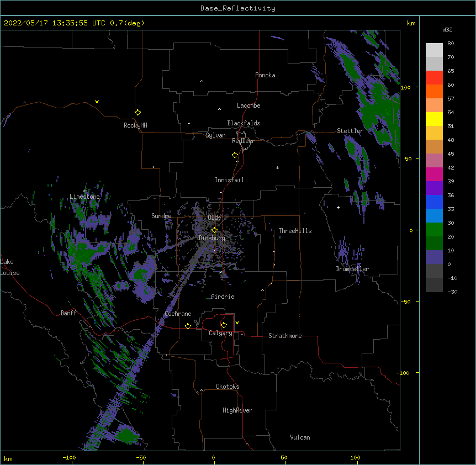The image size is (476, 465).
Task: Click the white asterisk marker east of Innisfail
Action: coord(277,167)
